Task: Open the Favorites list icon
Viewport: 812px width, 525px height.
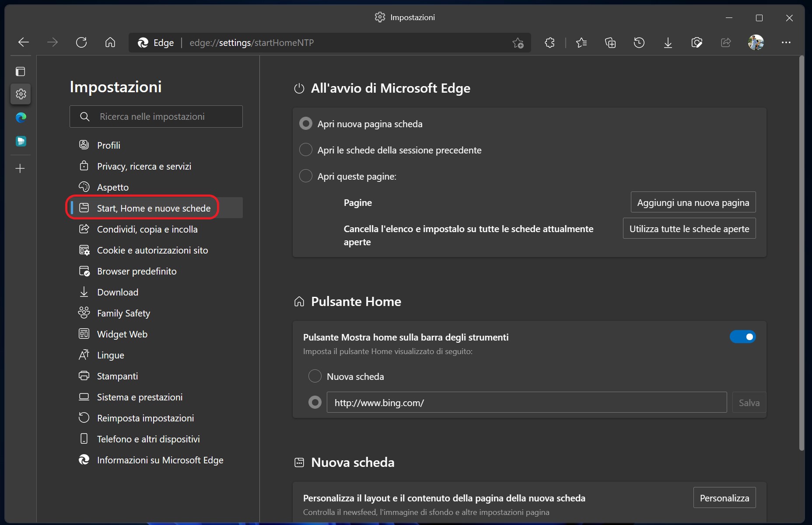Action: pyautogui.click(x=581, y=42)
